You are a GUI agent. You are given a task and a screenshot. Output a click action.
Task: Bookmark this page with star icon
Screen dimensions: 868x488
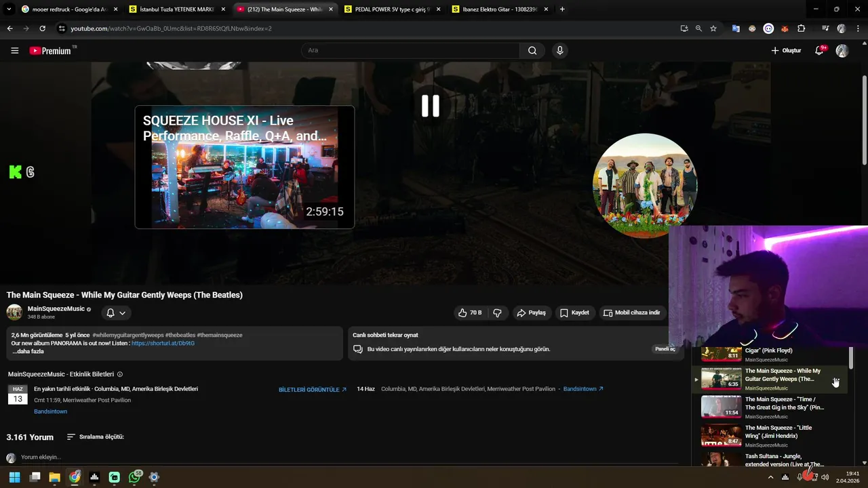713,28
